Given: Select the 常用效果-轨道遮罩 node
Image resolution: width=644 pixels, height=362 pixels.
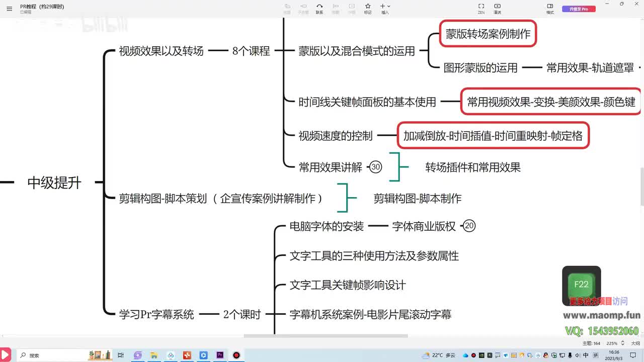Looking at the screenshot, I should [590, 67].
